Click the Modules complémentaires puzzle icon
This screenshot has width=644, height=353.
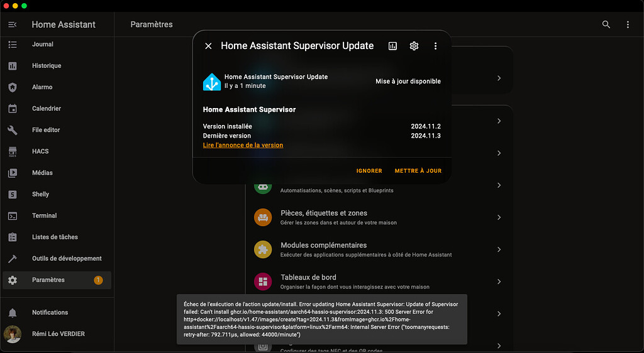click(263, 249)
